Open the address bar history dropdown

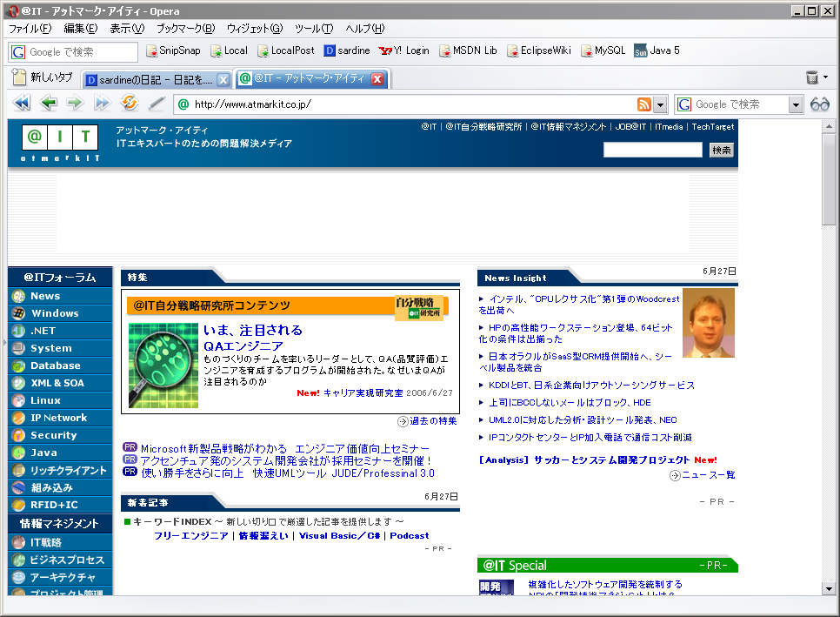coord(660,104)
